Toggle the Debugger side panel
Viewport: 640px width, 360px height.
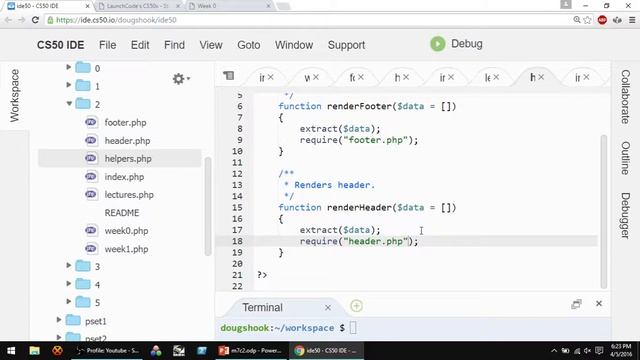pos(625,216)
